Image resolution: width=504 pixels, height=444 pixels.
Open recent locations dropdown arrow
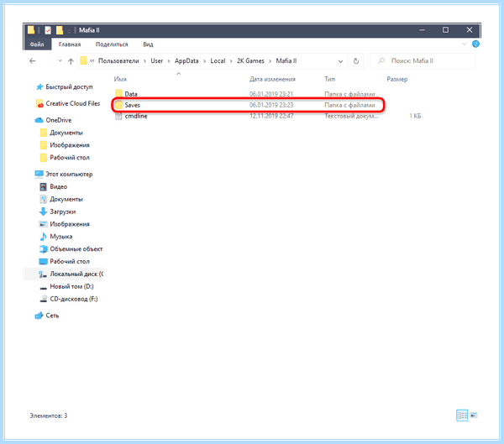(x=60, y=61)
